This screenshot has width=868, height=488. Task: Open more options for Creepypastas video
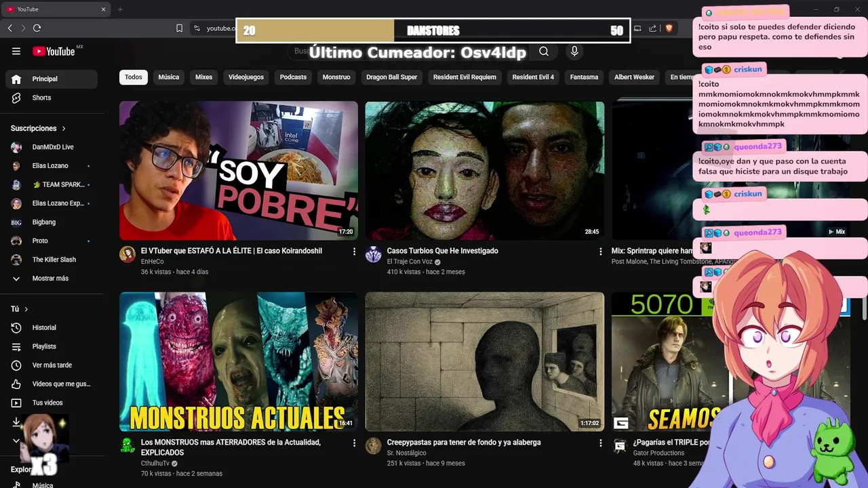(600, 443)
